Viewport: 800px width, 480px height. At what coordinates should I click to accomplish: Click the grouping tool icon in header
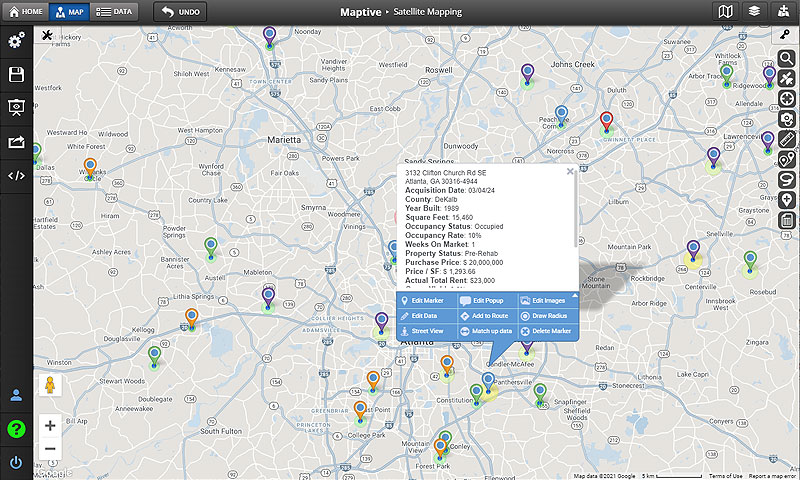point(783,11)
